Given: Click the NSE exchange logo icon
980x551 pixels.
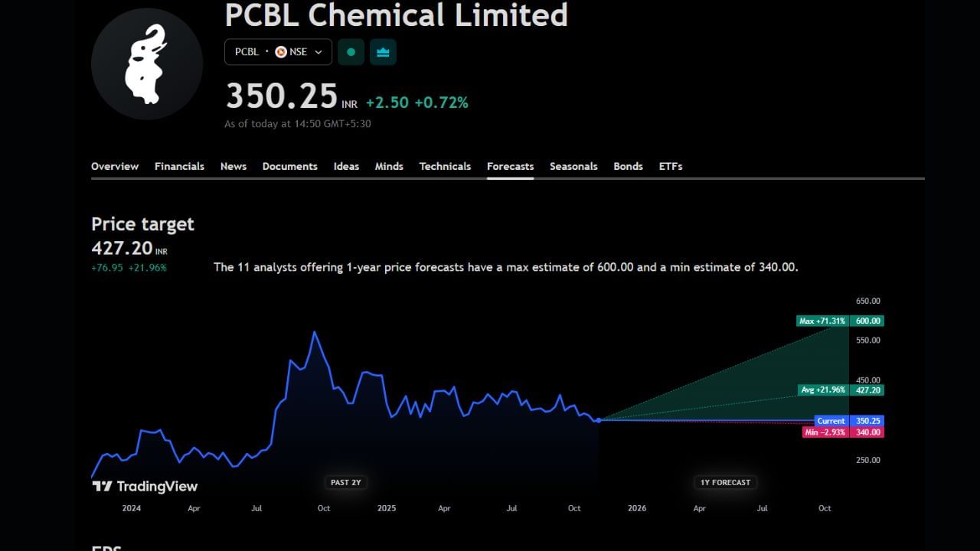Looking at the screenshot, I should 280,52.
